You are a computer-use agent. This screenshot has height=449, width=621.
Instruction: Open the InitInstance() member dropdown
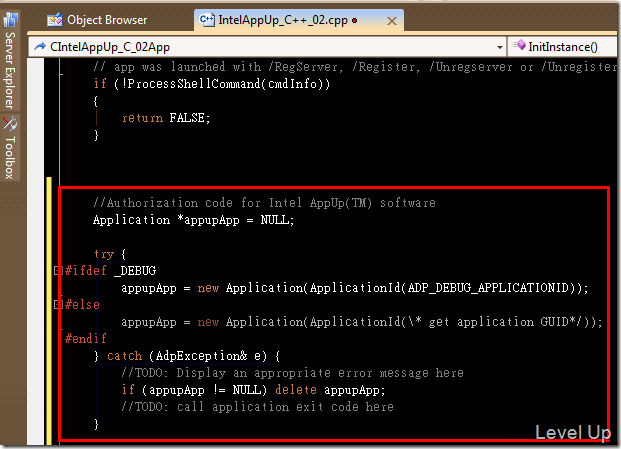click(x=562, y=47)
